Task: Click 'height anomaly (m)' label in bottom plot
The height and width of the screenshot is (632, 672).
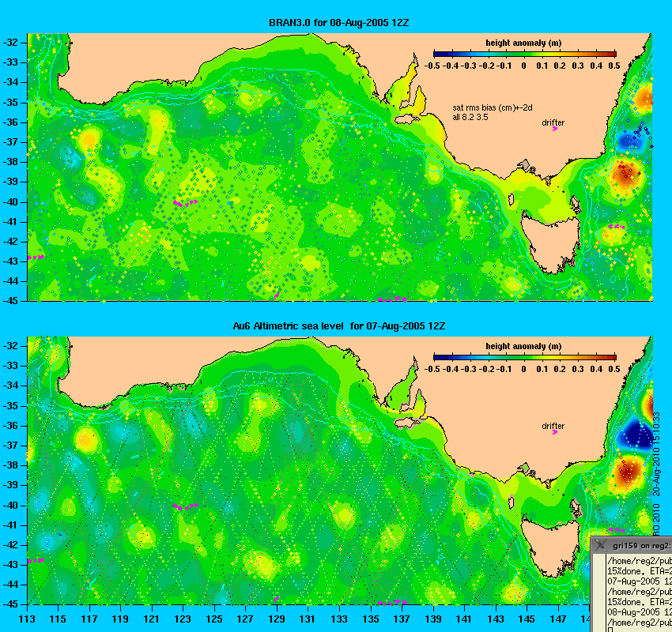Action: pos(523,346)
